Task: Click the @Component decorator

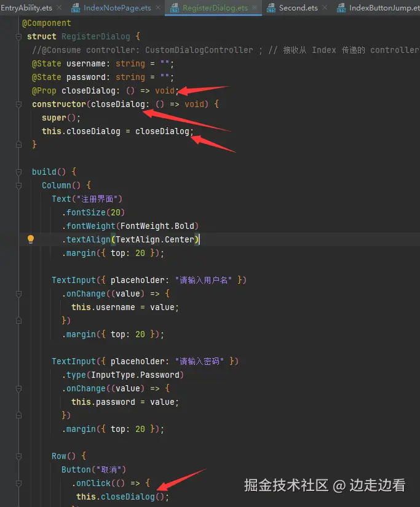Action: point(47,23)
